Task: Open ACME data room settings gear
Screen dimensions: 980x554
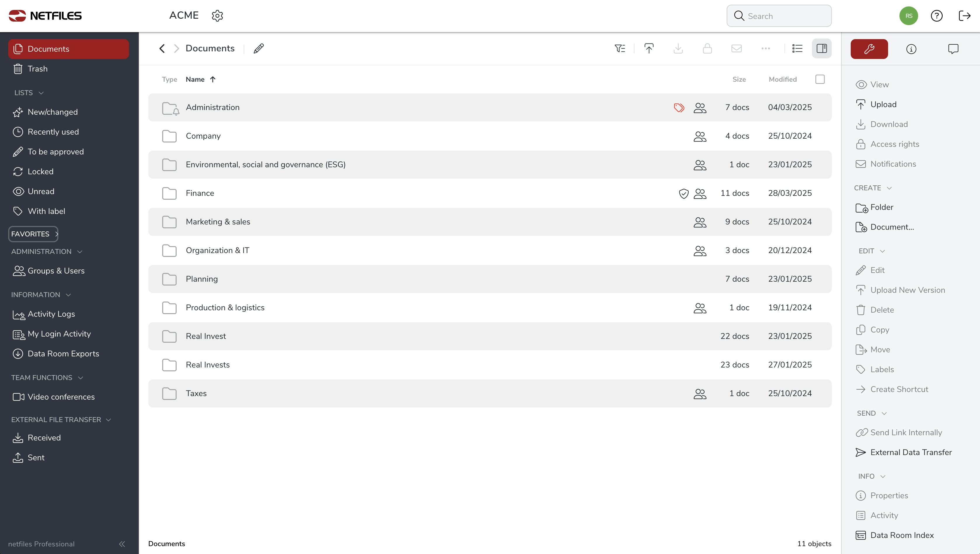Action: (217, 15)
